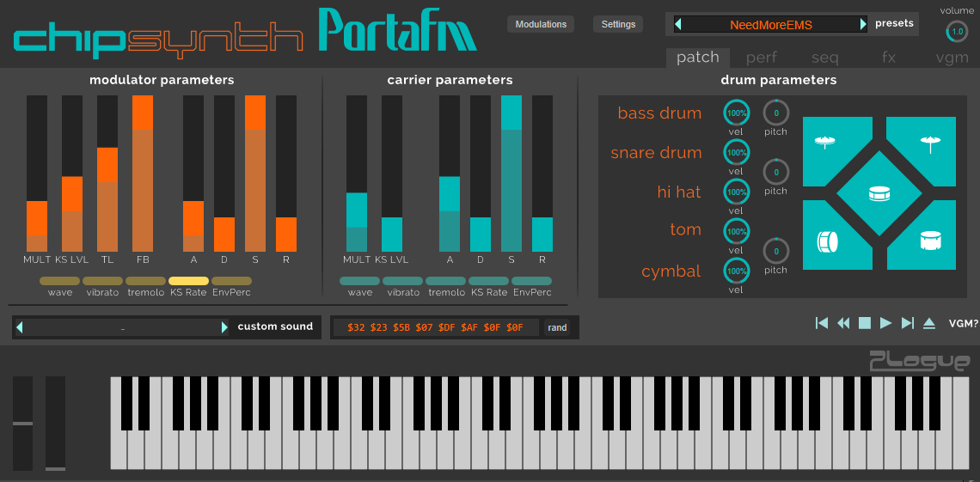Image resolution: width=980 pixels, height=482 pixels.
Task: Open the NeedMoreEMS preset list
Action: [x=770, y=24]
